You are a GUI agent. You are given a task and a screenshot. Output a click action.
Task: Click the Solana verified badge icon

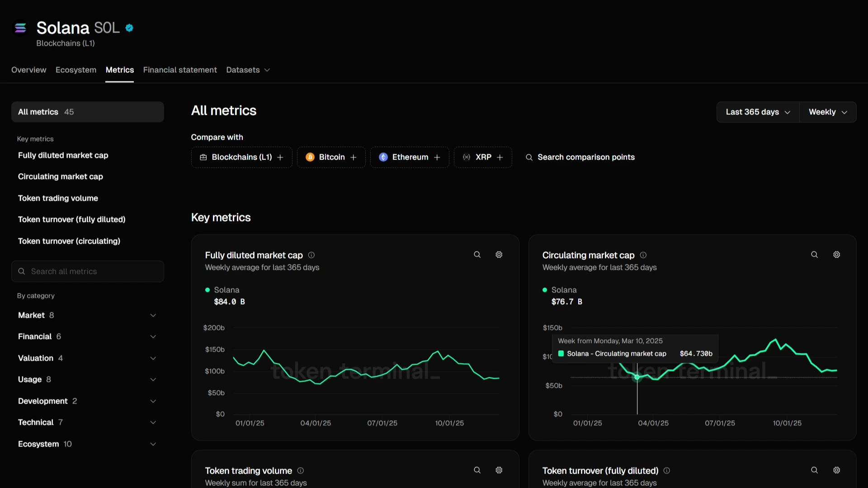(129, 28)
